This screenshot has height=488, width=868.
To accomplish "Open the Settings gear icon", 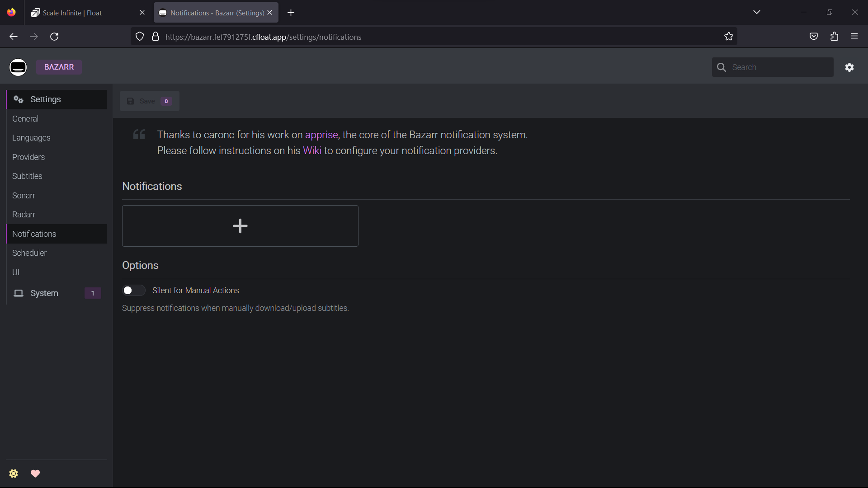I will click(850, 67).
